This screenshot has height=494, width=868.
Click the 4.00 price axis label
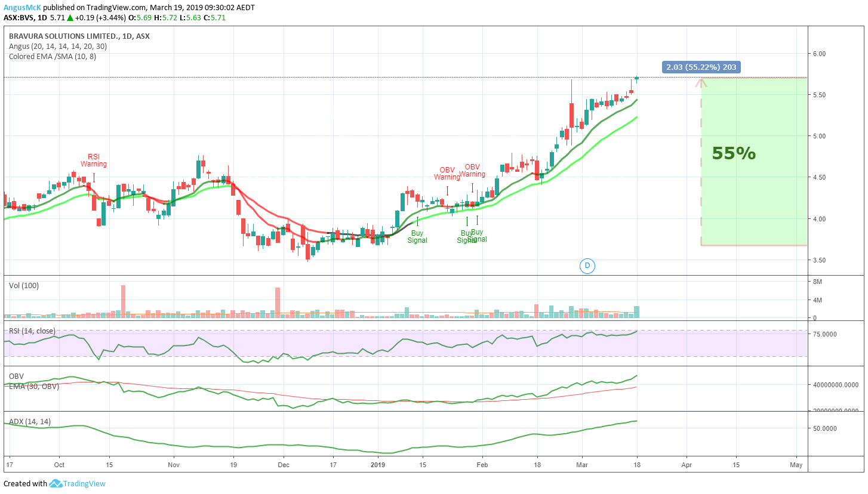818,219
